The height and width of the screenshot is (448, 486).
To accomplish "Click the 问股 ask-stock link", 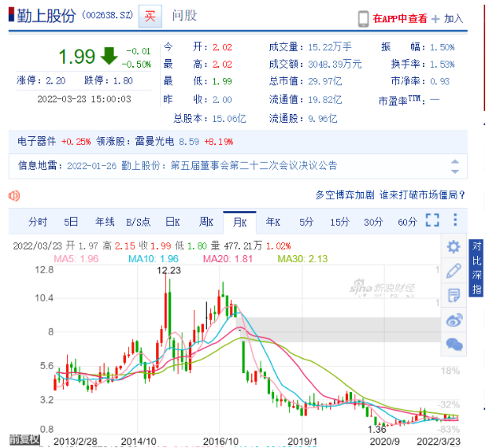I will point(184,16).
